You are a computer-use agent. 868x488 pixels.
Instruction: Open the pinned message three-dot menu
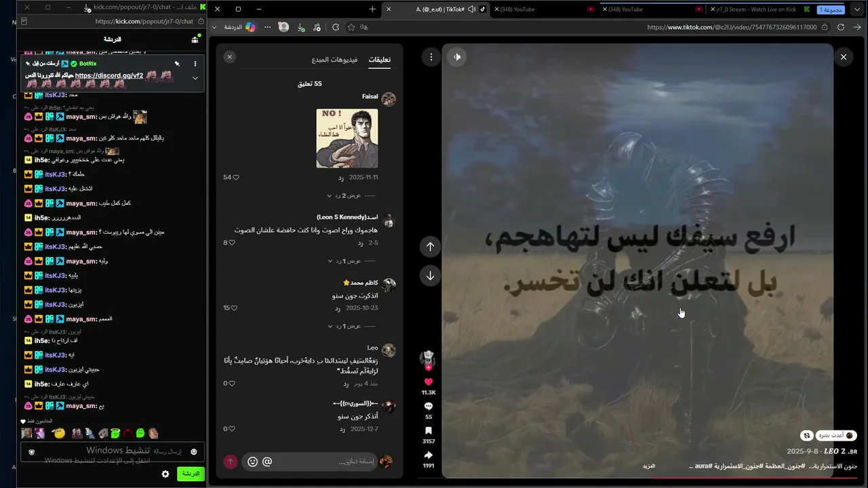pos(195,64)
